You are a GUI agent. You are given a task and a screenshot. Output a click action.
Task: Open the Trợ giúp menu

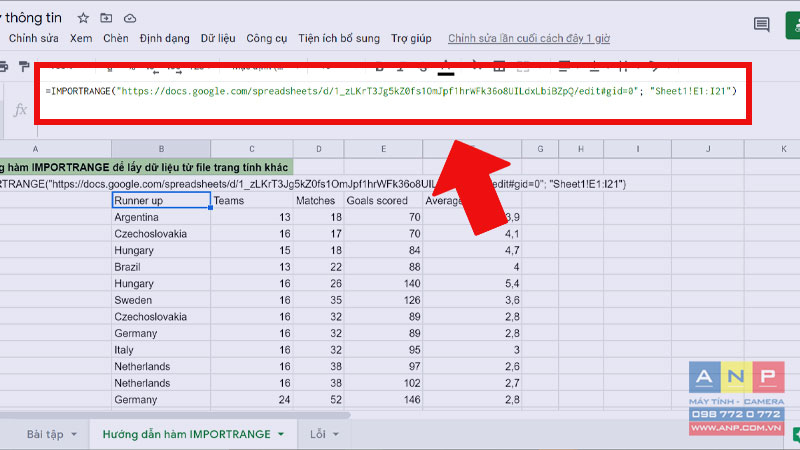tap(411, 38)
